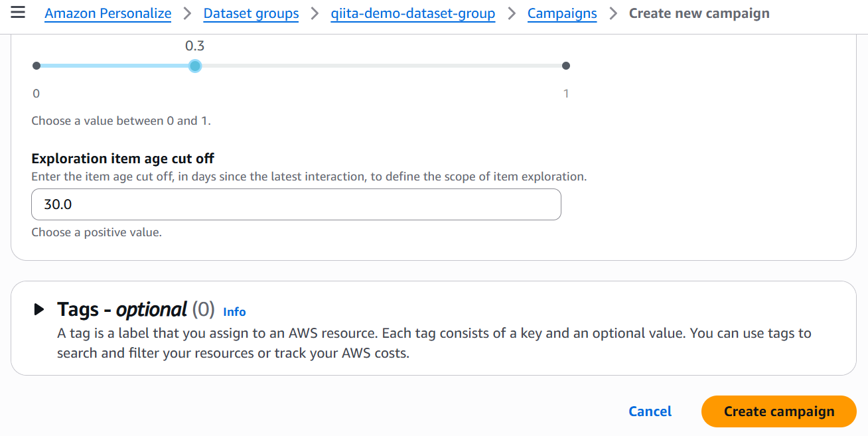Click chevron after qiita-demo-dataset-group breadcrumb
This screenshot has width=868, height=436.
coord(511,13)
